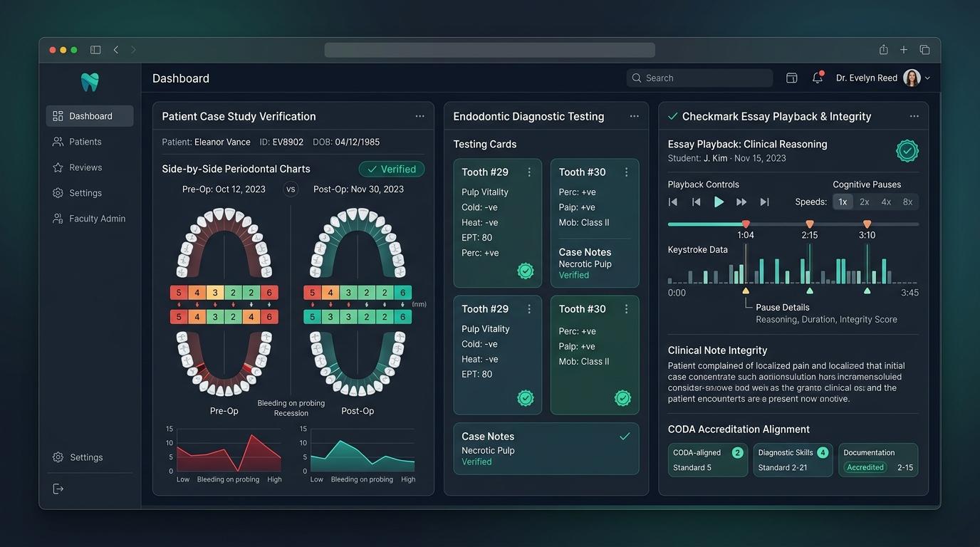The width and height of the screenshot is (980, 547).
Task: Fast-forward the essay playback
Action: pos(741,202)
